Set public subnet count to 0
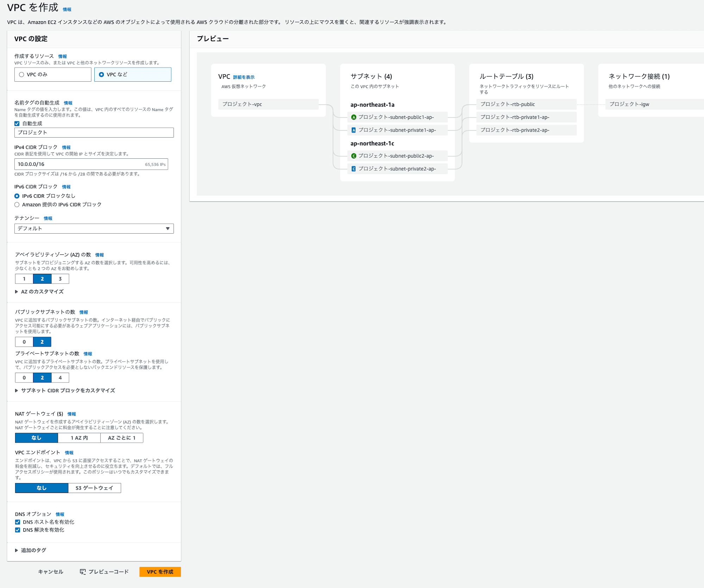The height and width of the screenshot is (588, 704). click(x=24, y=342)
